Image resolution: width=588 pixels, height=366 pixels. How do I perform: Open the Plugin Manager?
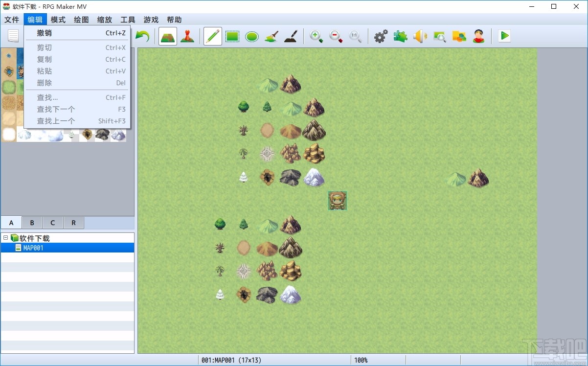click(400, 36)
